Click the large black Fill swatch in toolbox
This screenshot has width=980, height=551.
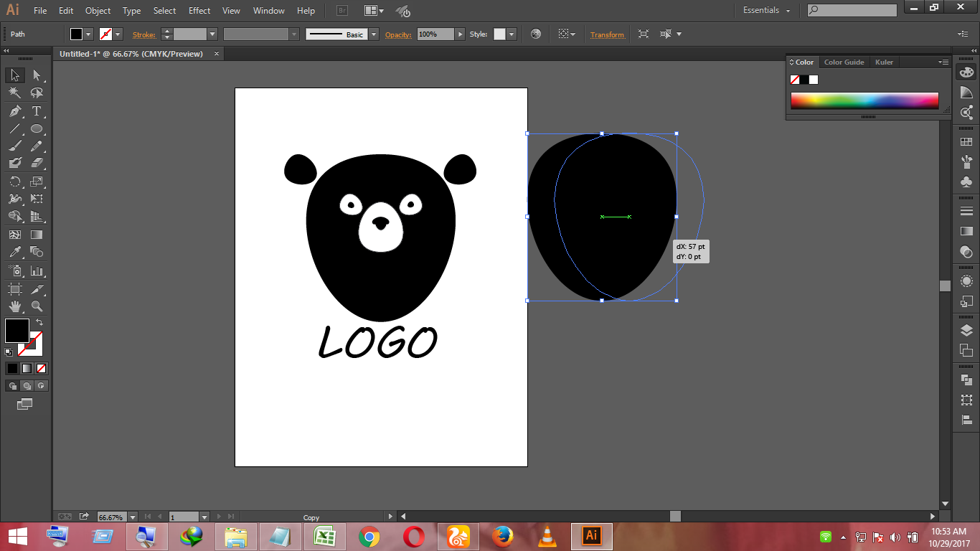pos(17,331)
